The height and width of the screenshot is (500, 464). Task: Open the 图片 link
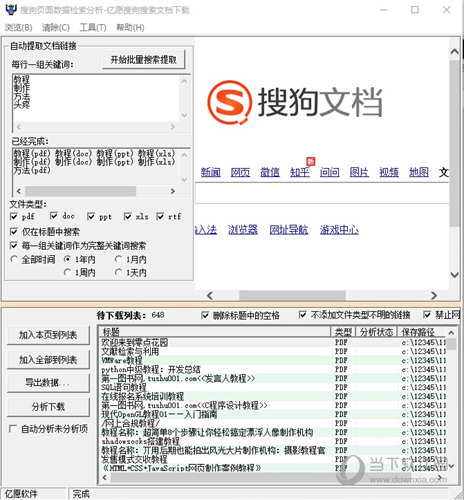coord(359,172)
